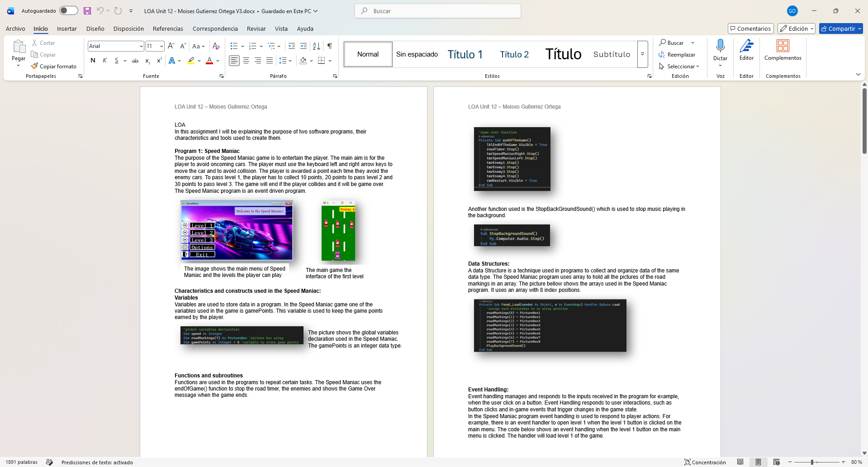Decrease paragraph indent
The height and width of the screenshot is (467, 868).
pos(292,46)
